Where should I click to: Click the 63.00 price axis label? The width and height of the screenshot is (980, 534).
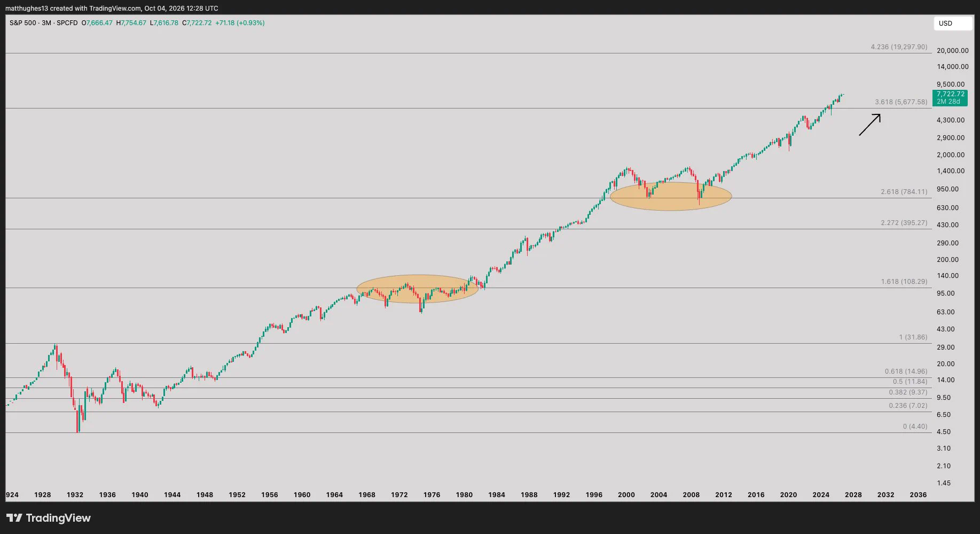(946, 312)
